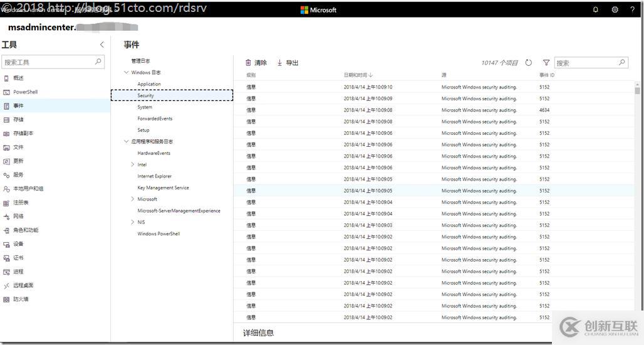Sort by 源 column header
Screen dimensions: 644x345
[444, 75]
